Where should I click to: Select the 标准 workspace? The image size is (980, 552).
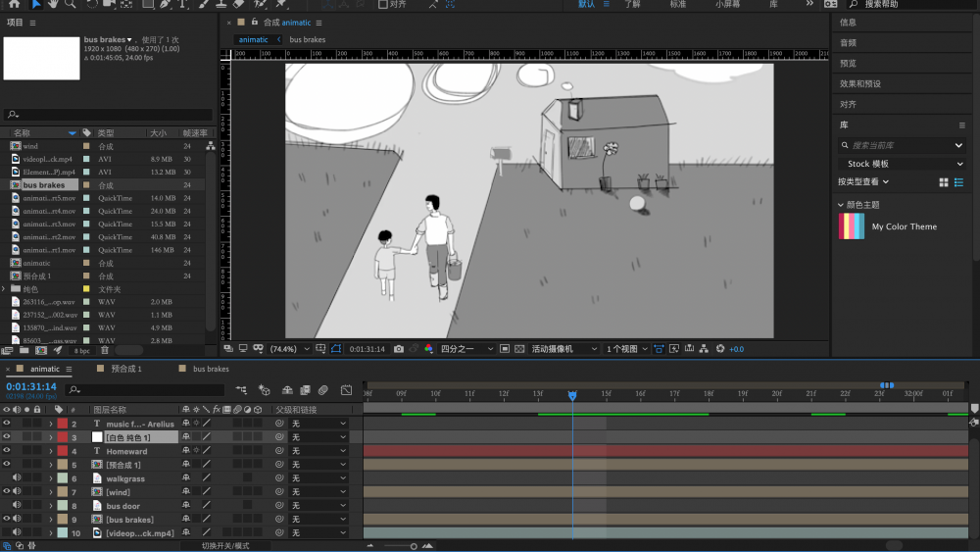click(x=678, y=4)
